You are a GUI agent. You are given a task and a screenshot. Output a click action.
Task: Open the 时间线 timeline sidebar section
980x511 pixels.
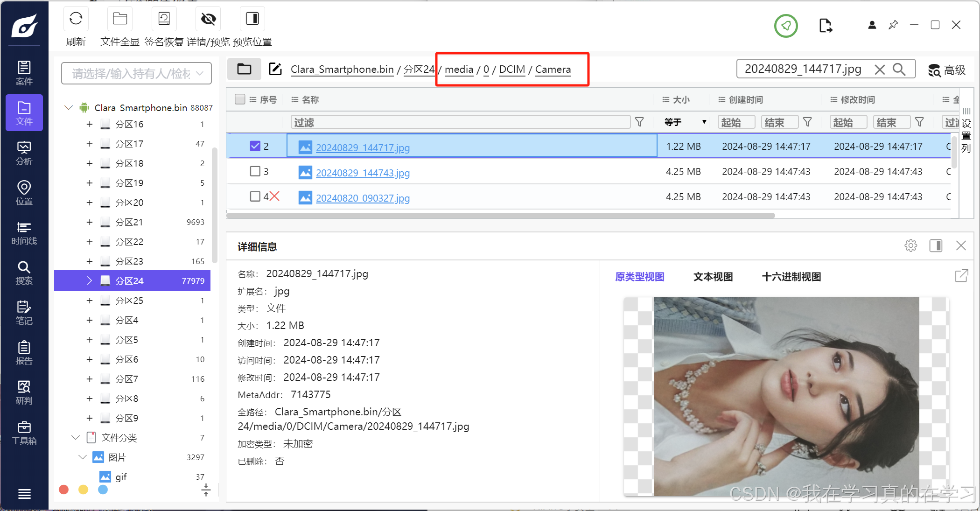(24, 233)
